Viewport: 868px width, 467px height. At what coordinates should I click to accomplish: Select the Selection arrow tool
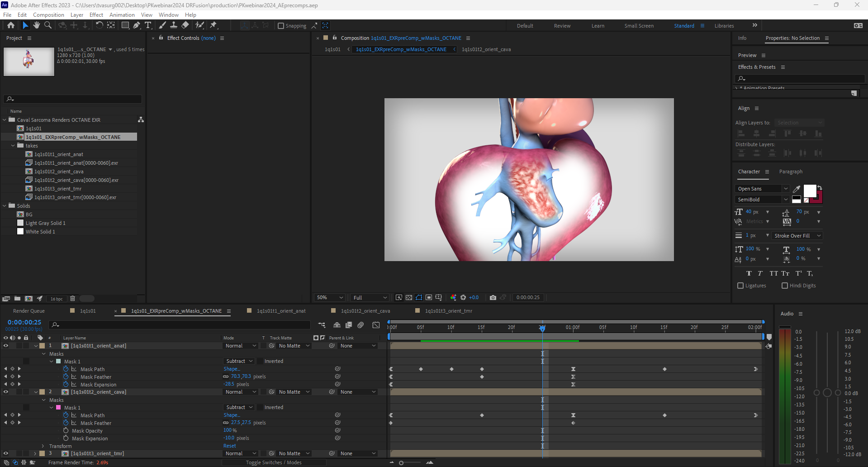point(25,25)
